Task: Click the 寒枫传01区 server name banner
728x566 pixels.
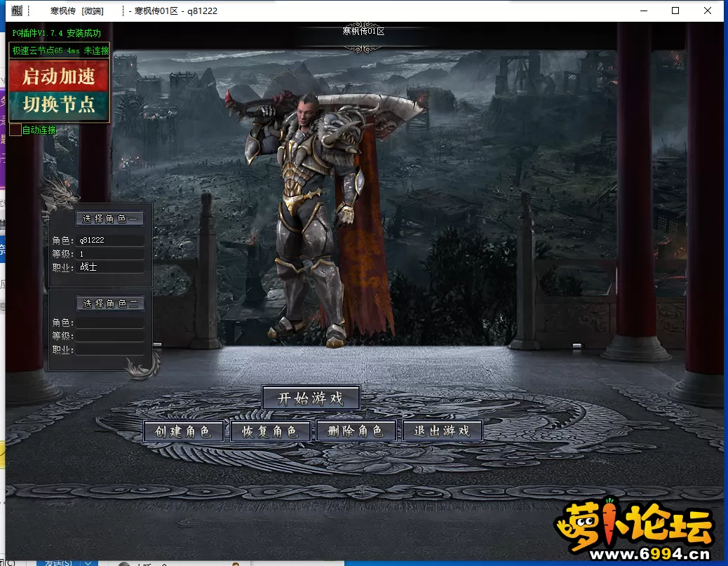Action: coord(363,31)
